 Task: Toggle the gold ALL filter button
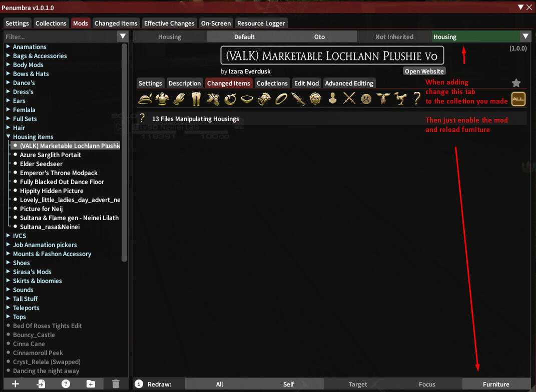(518, 99)
